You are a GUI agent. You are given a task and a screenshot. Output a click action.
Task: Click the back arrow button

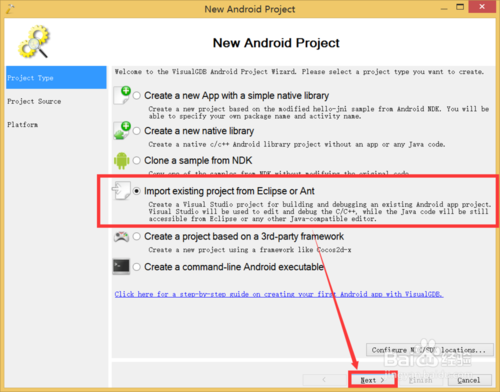pos(324,380)
